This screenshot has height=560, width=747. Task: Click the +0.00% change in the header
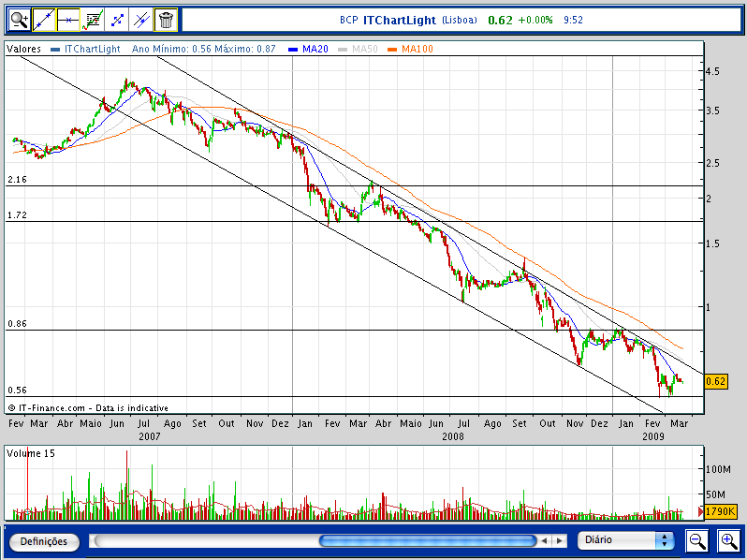[535, 20]
